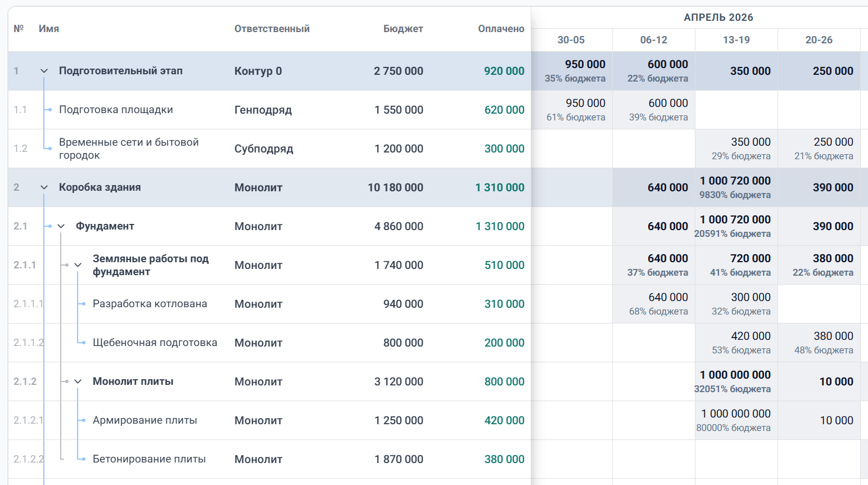Image resolution: width=868 pixels, height=485 pixels.
Task: Select the Подготовка площадки task name
Action: click(116, 110)
